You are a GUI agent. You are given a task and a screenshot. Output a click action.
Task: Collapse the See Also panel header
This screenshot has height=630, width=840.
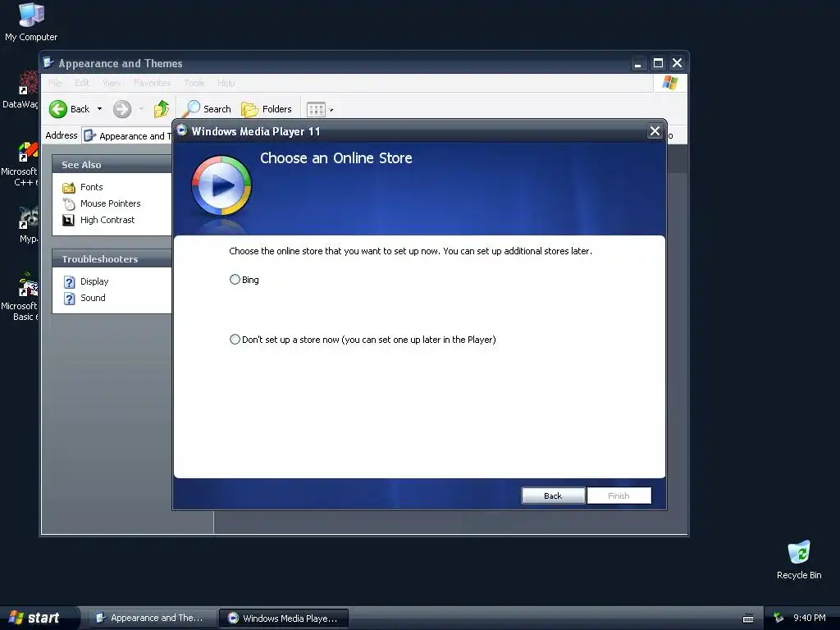coord(112,164)
